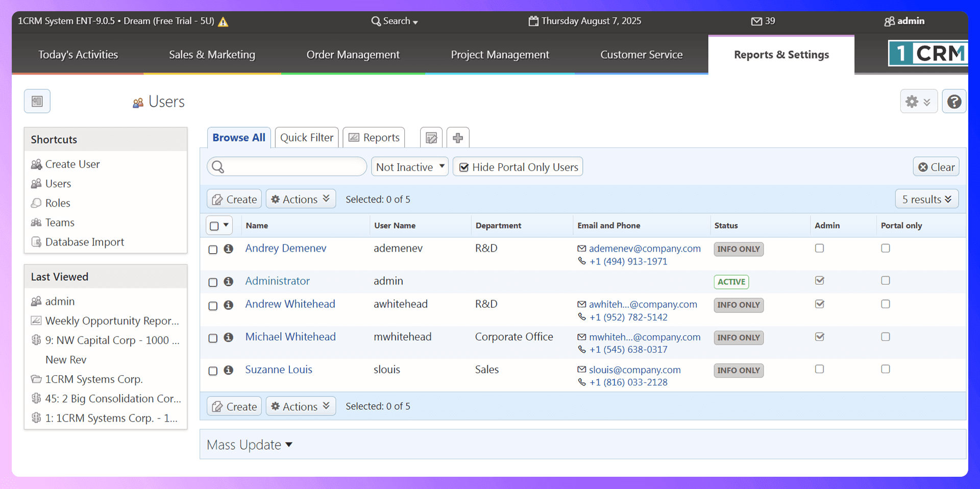This screenshot has height=489, width=980.
Task: Click envelope icon beside ademenev@company.com
Action: [x=581, y=249]
